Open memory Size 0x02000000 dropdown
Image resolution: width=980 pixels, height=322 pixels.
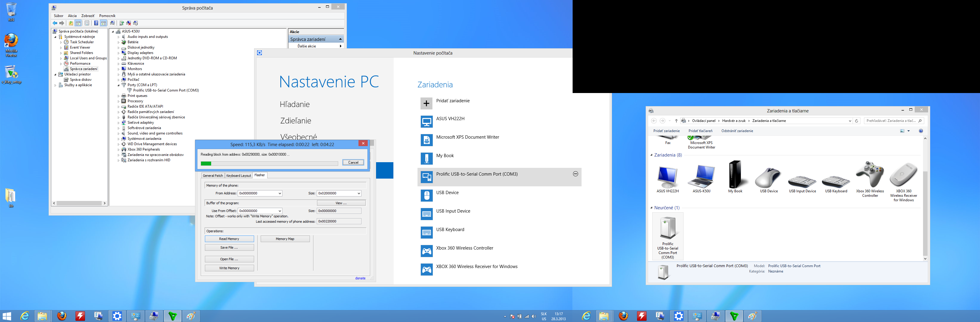coord(358,193)
